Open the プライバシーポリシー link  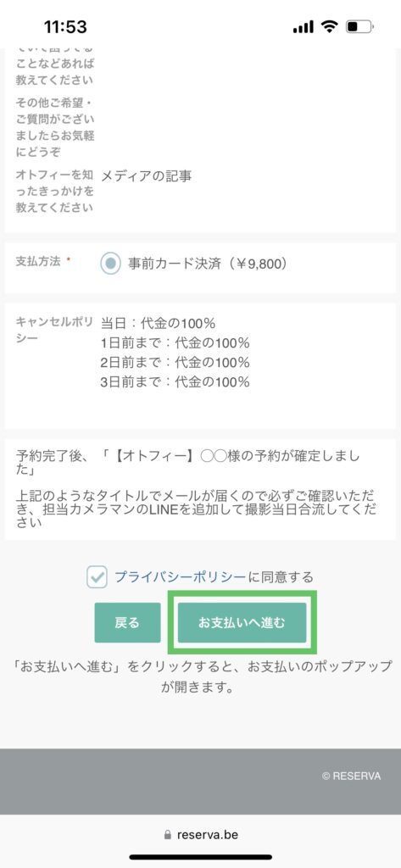tap(180, 577)
